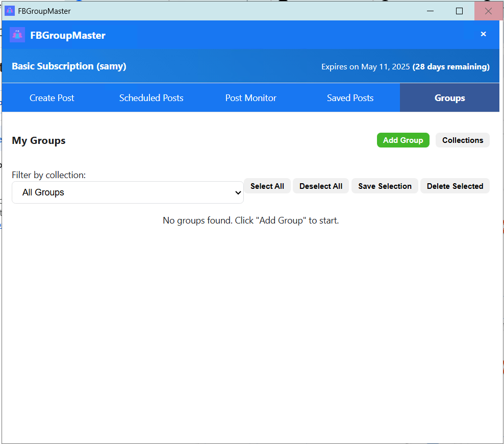View the Saved Posts tab

point(350,97)
